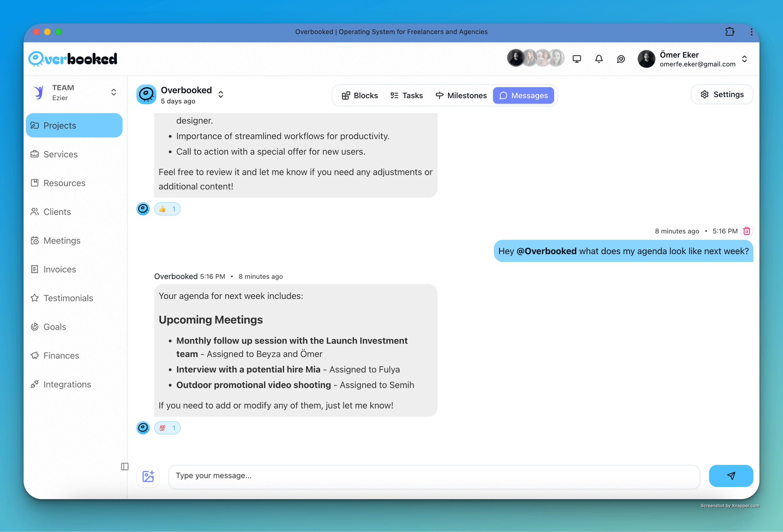Open the chat bubble icon in header

[x=621, y=59]
